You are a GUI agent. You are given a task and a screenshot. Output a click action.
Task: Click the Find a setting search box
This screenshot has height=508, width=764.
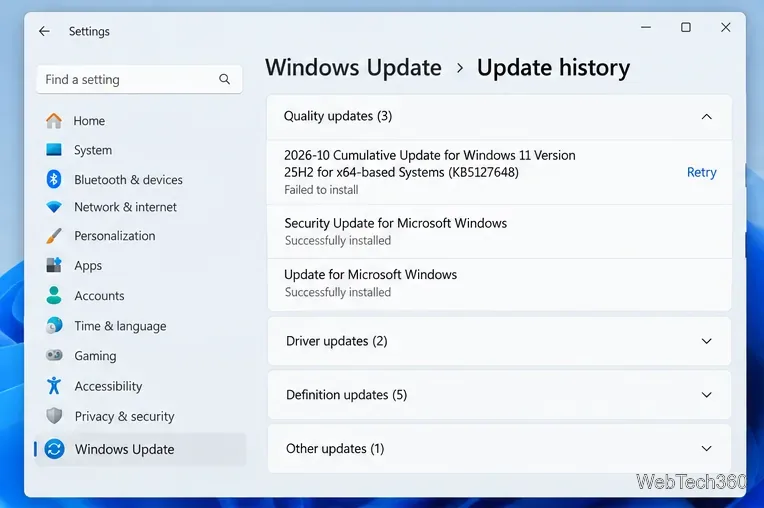[x=139, y=79]
